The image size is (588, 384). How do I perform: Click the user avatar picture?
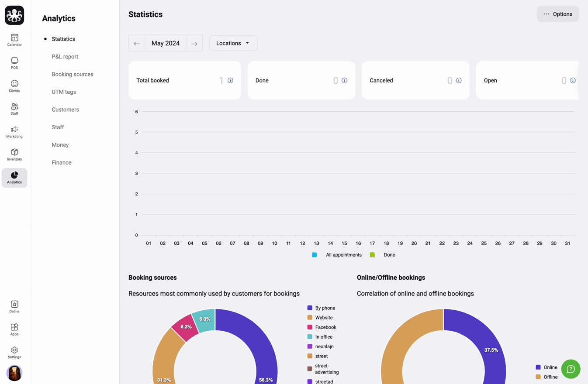[14, 373]
